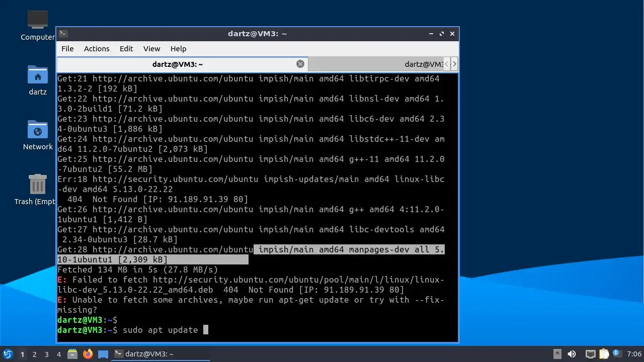Click the 'sudo apt update' command line

click(x=160, y=330)
